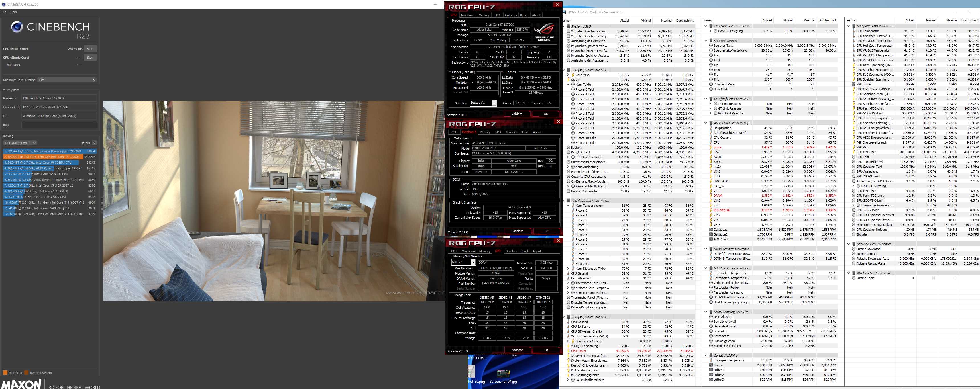Click the Cinebench R23 sphere logo

pos(17,27)
